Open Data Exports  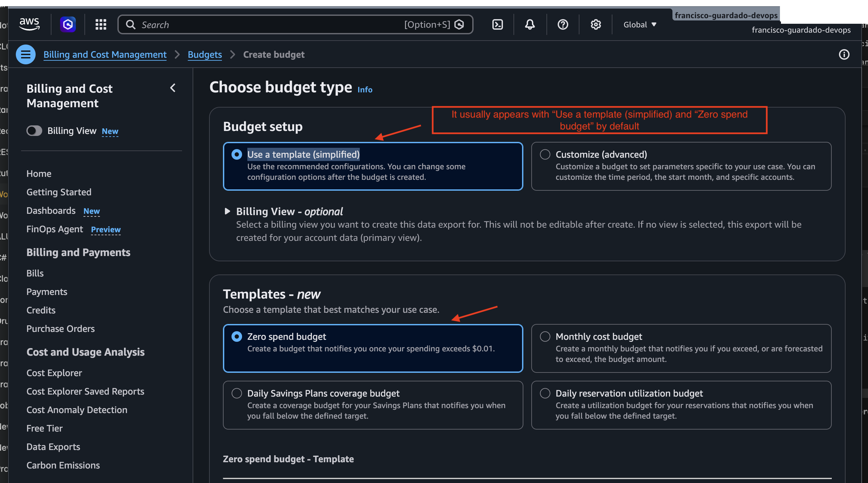coord(53,447)
